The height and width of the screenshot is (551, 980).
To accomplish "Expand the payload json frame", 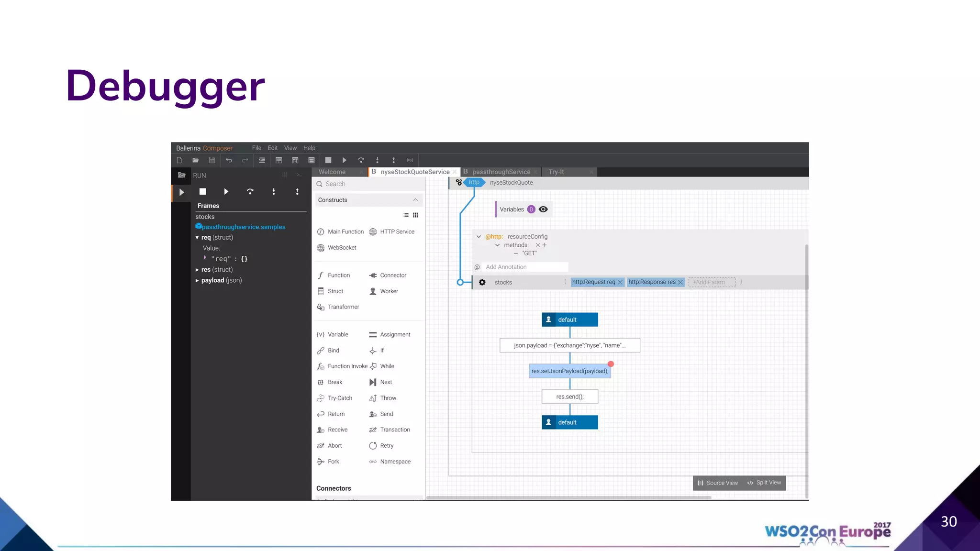I will pos(197,281).
